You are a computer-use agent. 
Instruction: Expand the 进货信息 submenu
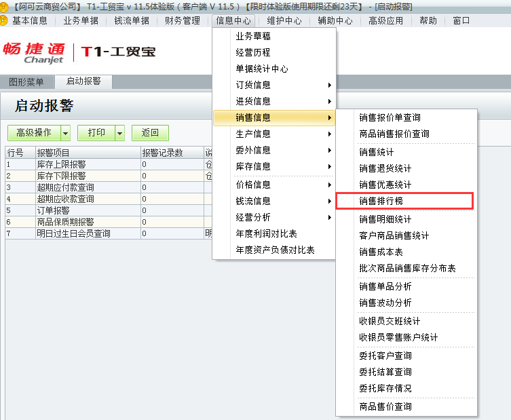click(273, 101)
